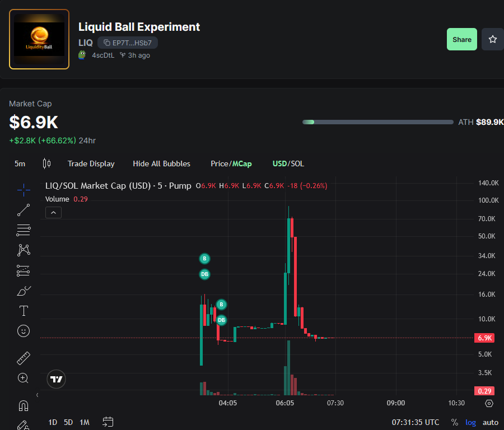The width and height of the screenshot is (504, 430).
Task: Click the upper B trade bubble
Action: click(204, 259)
